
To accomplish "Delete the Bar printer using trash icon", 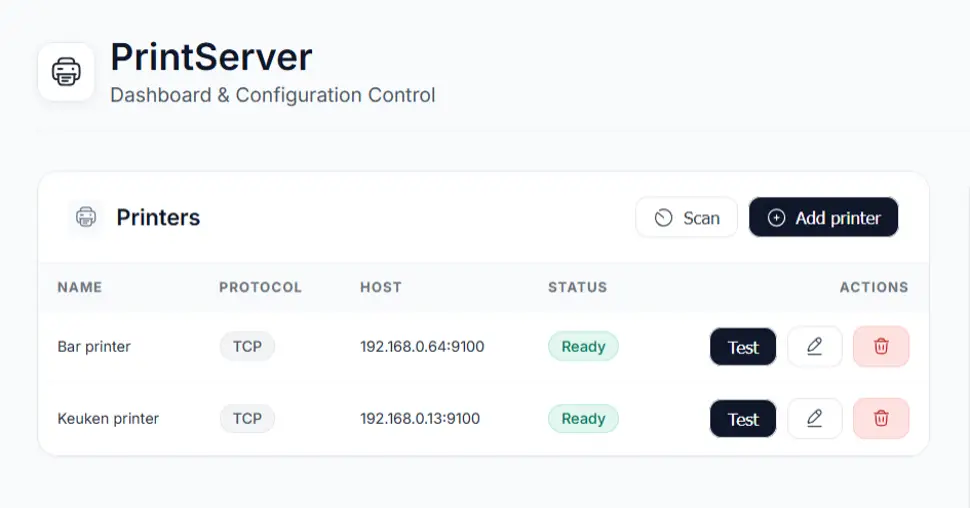I will 881,347.
